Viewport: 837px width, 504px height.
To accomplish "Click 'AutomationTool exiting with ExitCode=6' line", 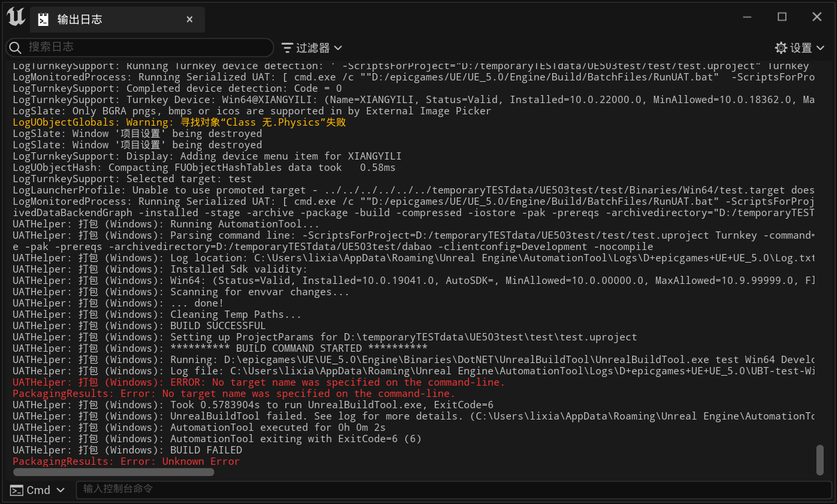I will [217, 439].
